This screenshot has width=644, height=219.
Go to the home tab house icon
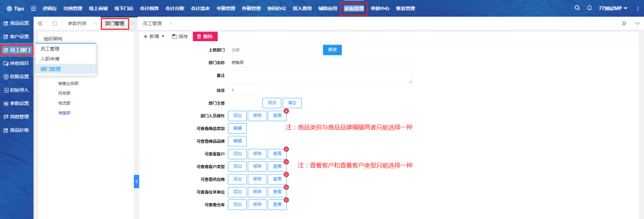tap(55, 23)
